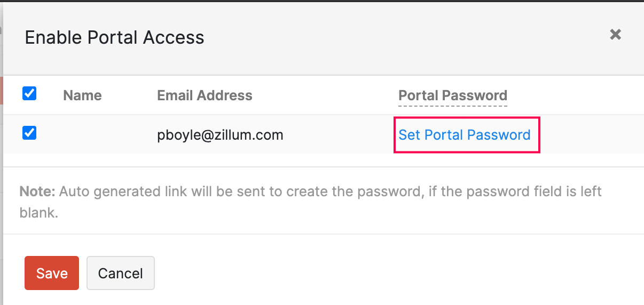The image size is (644, 305).
Task: Click the Email Address column header
Action: coord(205,95)
